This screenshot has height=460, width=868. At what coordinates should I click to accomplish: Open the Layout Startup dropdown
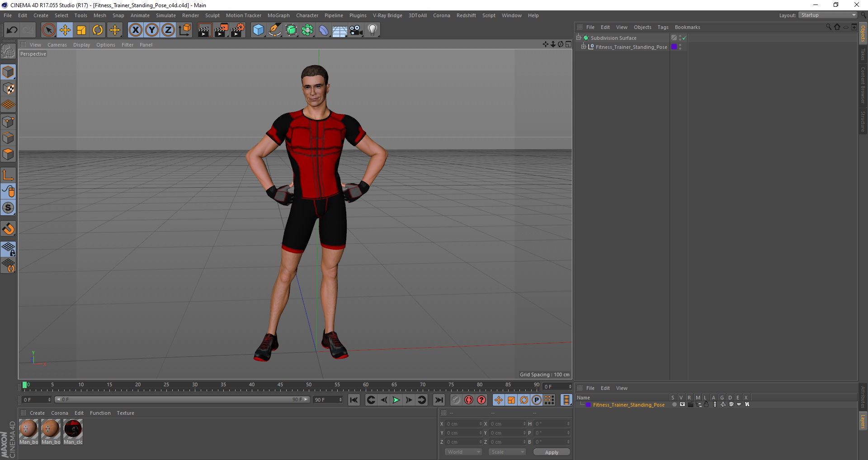[828, 15]
